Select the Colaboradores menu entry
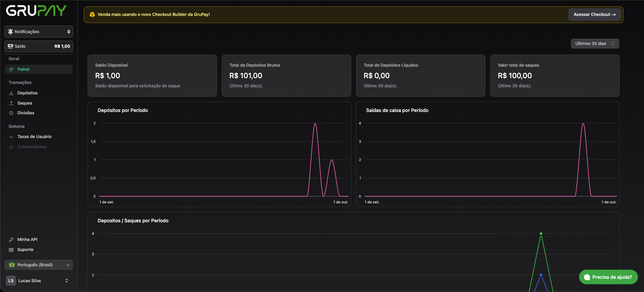The height and width of the screenshot is (292, 644). 32,147
